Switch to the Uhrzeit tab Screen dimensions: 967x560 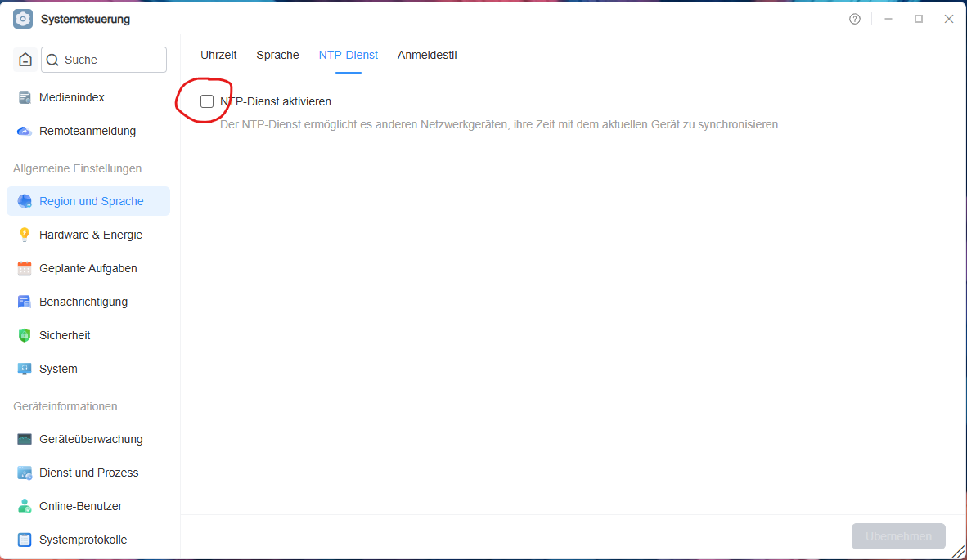(218, 55)
